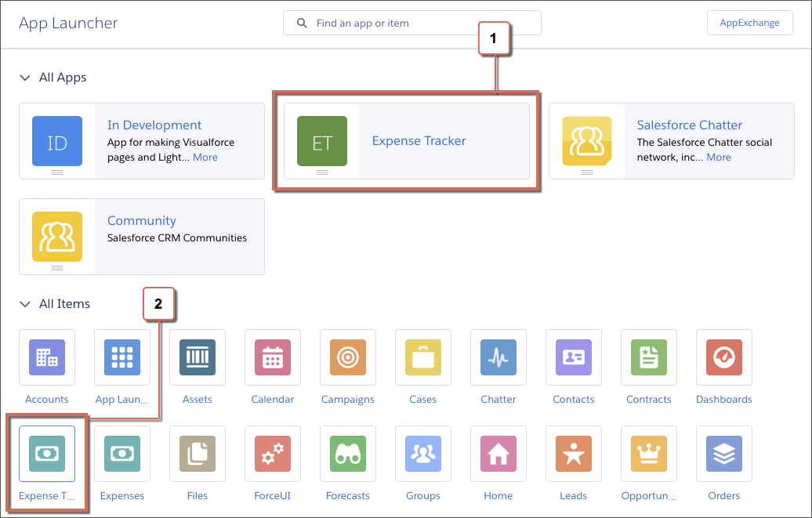Open the Groups people icon
This screenshot has width=812, height=518.
tap(423, 454)
